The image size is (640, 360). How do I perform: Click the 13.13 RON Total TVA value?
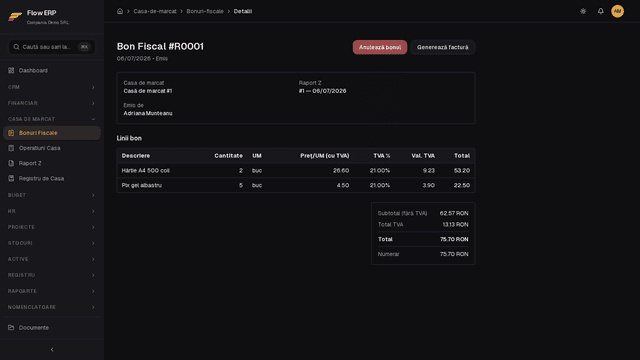click(x=455, y=224)
